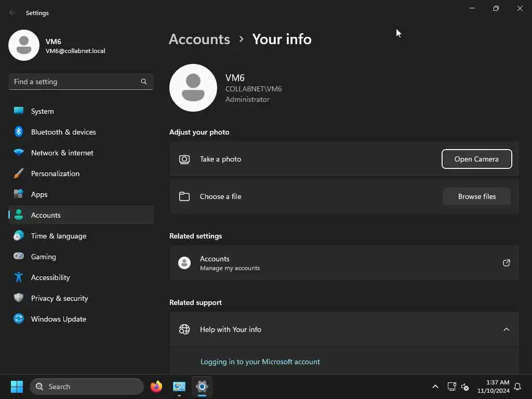Image resolution: width=532 pixels, height=399 pixels.
Task: Click the Personalization paintbrush icon
Action: (19, 174)
